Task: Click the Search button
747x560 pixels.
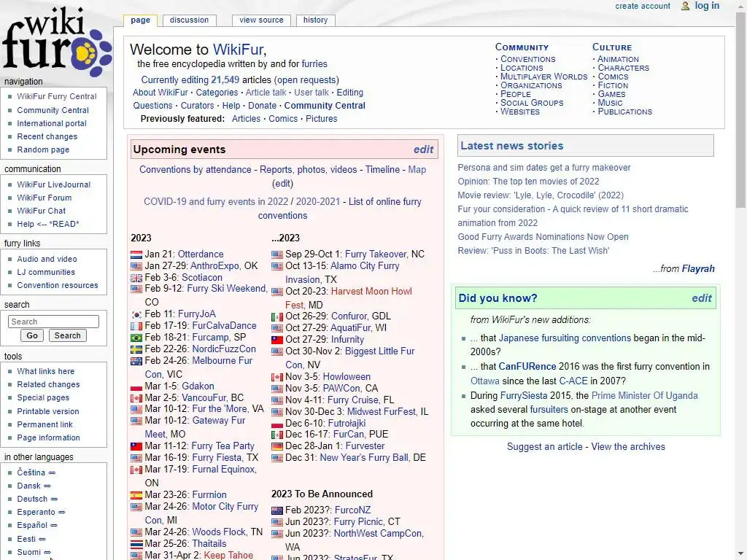Action: coord(67,335)
